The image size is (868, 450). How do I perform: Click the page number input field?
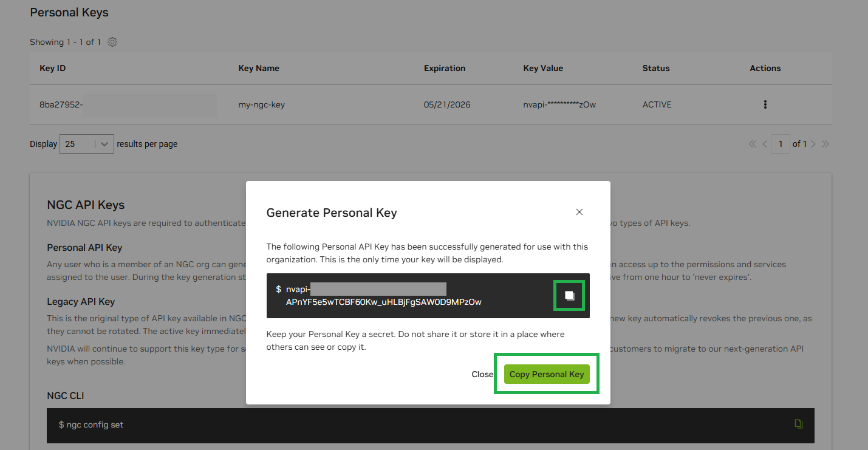(781, 144)
